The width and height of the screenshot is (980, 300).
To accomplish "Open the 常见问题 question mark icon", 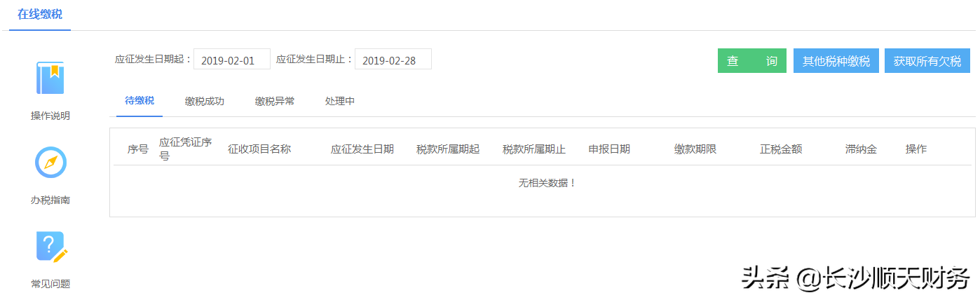I will click(x=51, y=247).
